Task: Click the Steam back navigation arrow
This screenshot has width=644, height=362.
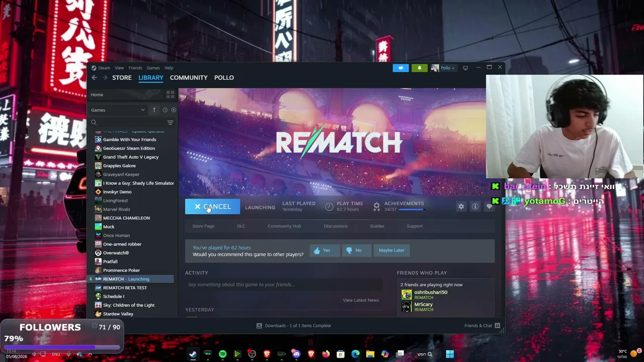Action: (x=94, y=77)
